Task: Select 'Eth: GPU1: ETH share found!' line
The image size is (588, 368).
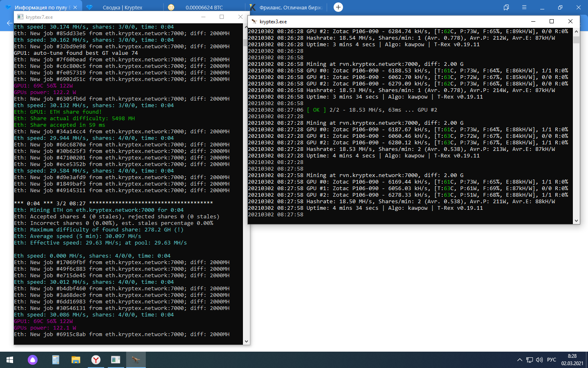Action: [x=58, y=112]
